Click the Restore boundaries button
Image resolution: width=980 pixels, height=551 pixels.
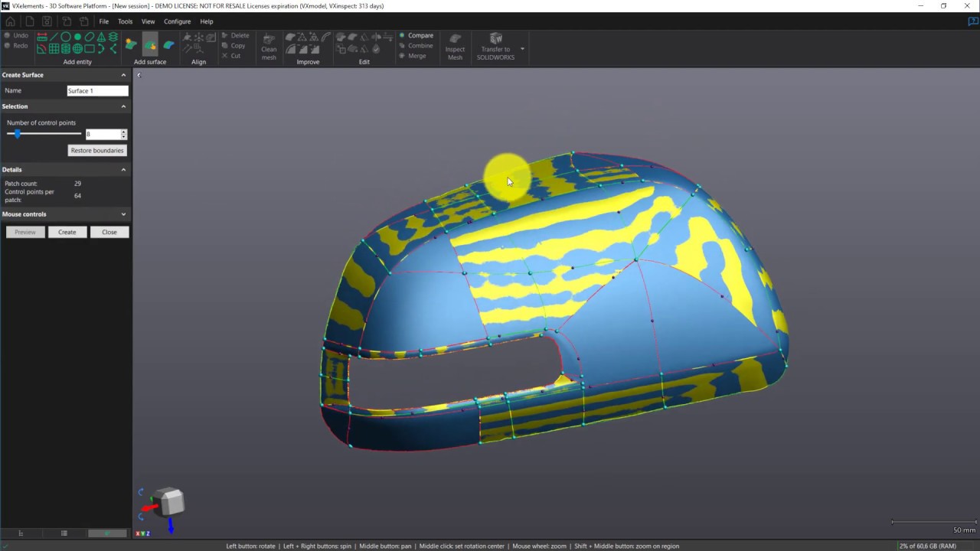97,151
